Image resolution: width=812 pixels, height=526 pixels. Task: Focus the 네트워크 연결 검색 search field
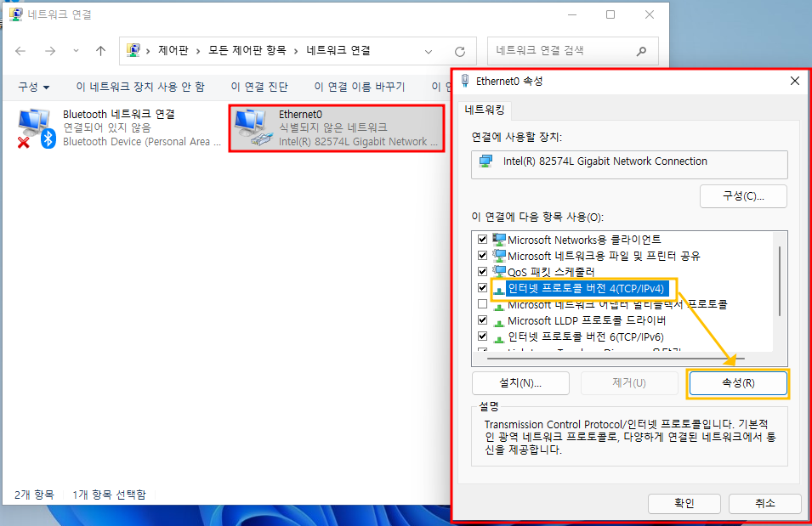pyautogui.click(x=573, y=51)
